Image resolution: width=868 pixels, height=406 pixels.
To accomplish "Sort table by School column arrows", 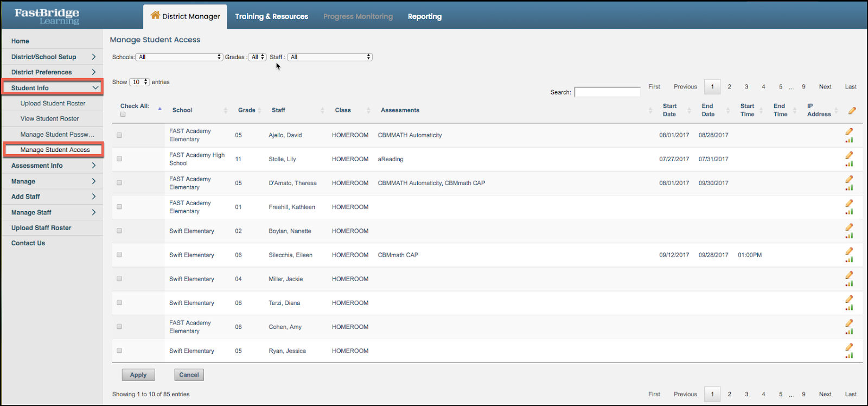I will [x=226, y=110].
